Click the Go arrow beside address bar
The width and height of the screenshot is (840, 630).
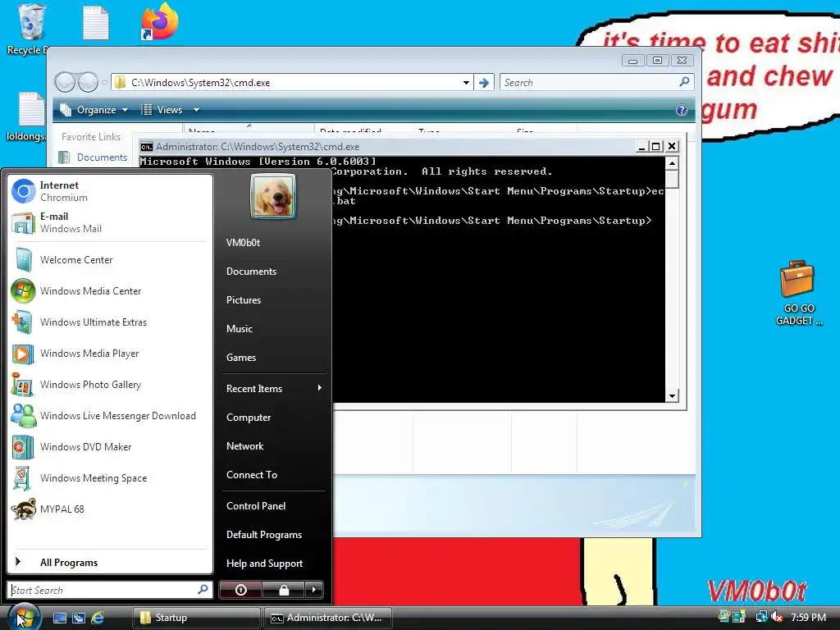(x=484, y=83)
